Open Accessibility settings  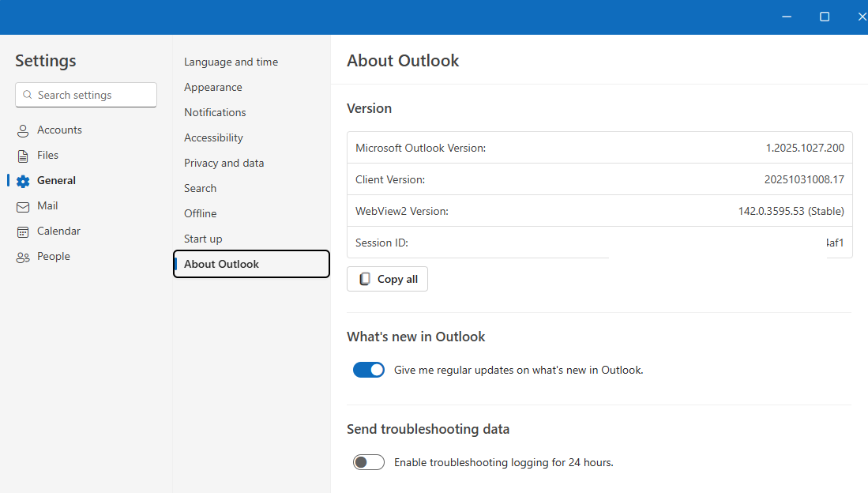tap(213, 138)
